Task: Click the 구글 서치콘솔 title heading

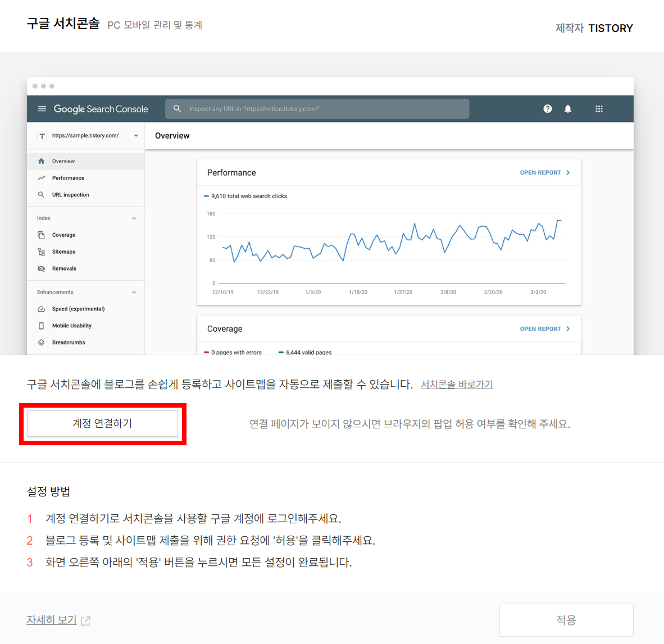Action: pos(63,23)
